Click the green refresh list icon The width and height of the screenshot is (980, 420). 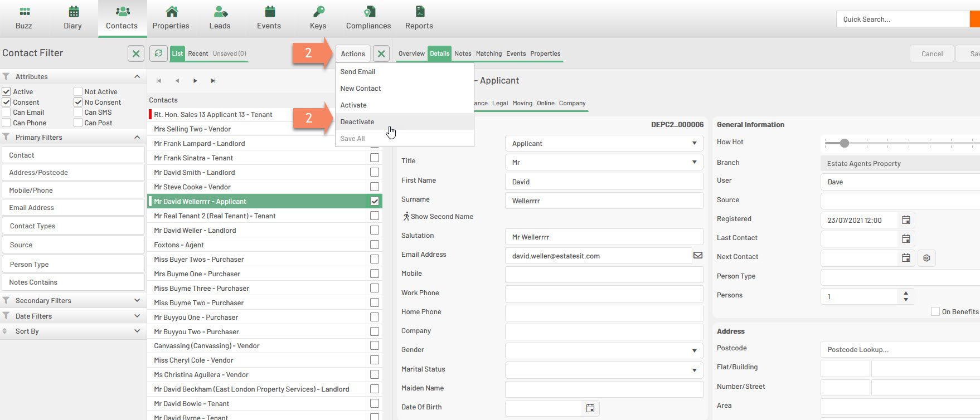[159, 53]
